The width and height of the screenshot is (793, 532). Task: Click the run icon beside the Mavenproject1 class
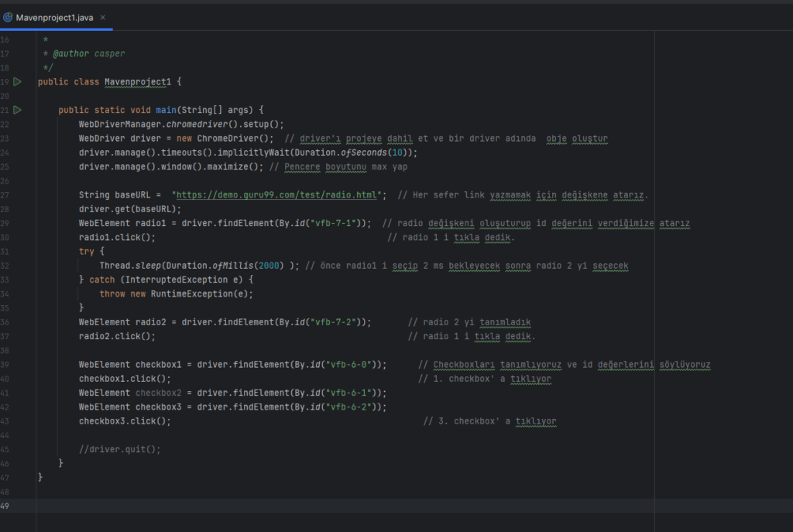17,81
